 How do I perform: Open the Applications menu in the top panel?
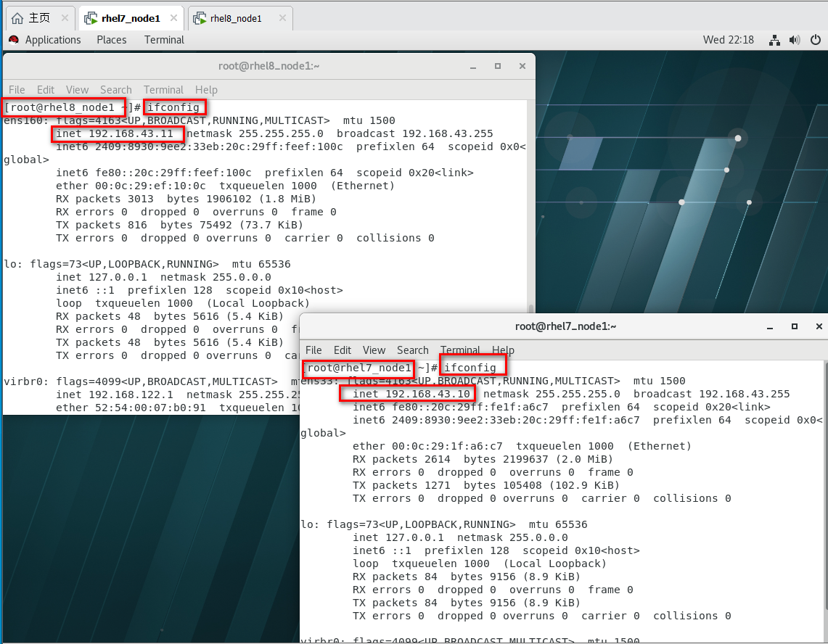click(x=53, y=40)
